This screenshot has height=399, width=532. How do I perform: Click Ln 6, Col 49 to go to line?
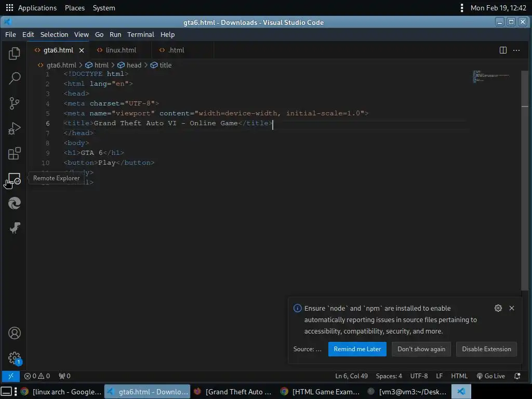[x=351, y=376]
